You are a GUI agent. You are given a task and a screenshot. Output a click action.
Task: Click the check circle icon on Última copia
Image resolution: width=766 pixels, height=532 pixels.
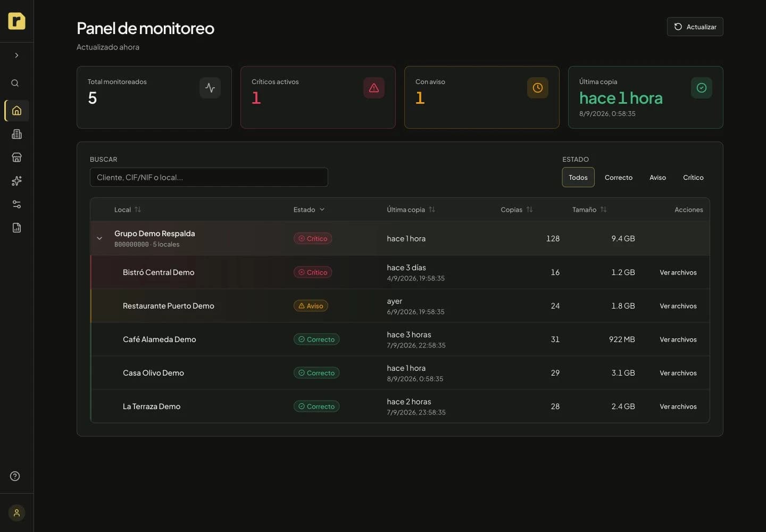coord(702,88)
